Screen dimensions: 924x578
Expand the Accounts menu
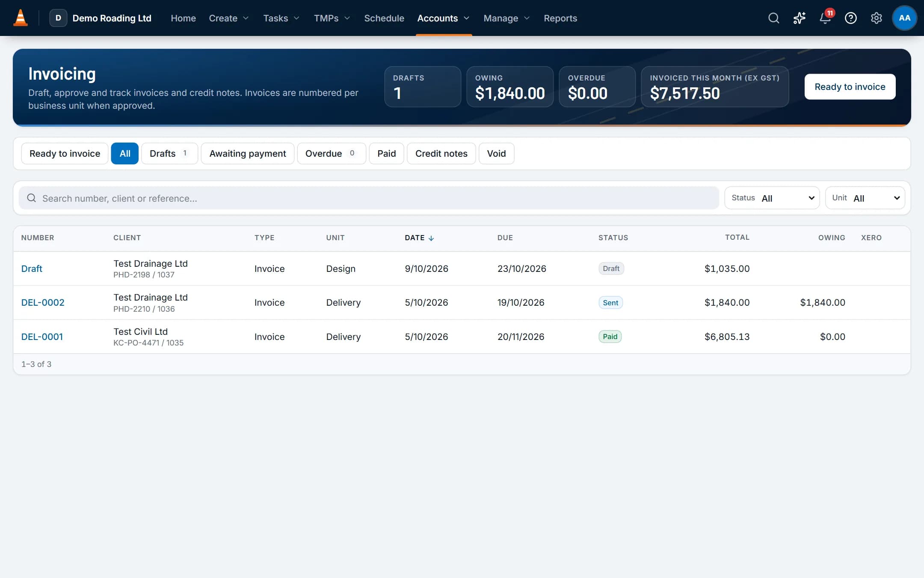click(444, 18)
